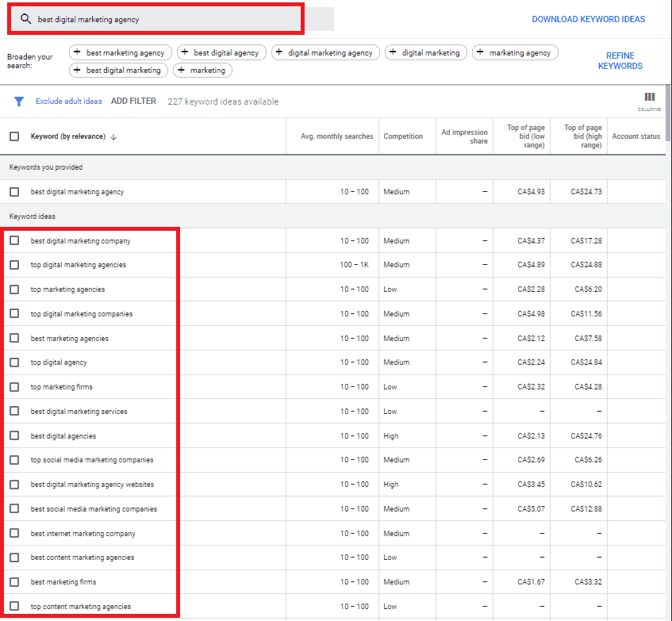Check 'top digital marketing companies' checkbox
Image resolution: width=672 pixels, height=621 pixels.
pyautogui.click(x=14, y=313)
